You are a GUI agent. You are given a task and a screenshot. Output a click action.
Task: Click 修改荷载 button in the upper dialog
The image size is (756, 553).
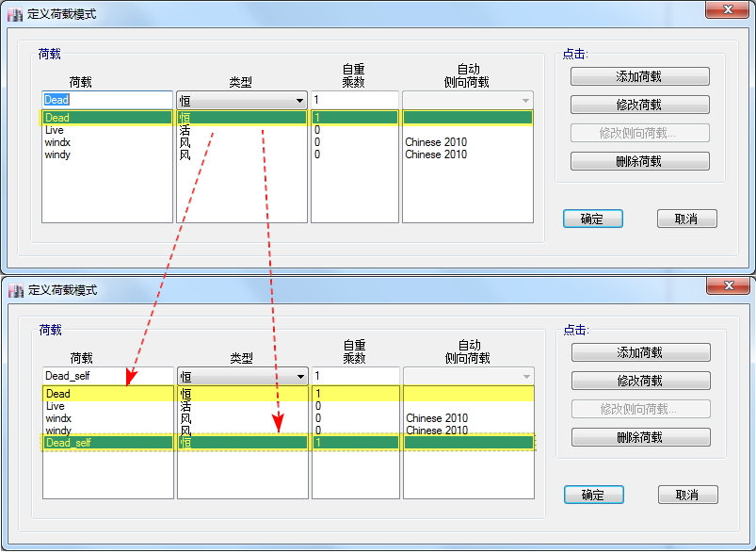639,106
